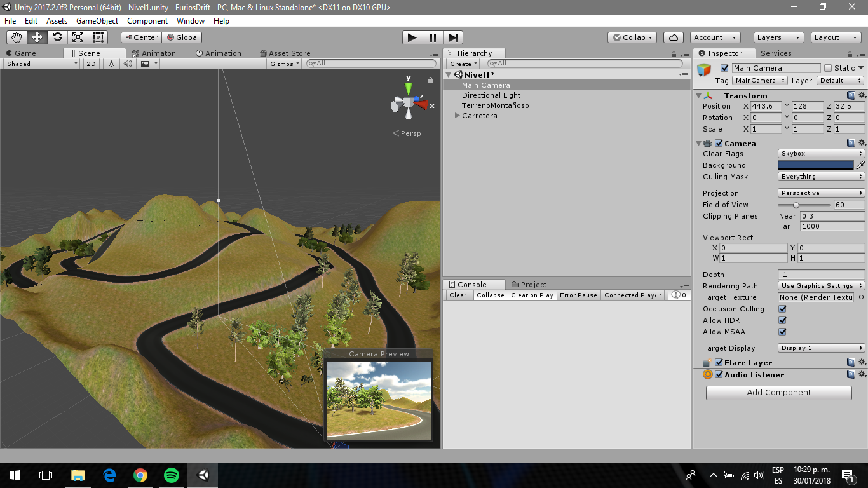Click the Clear console button

coord(458,295)
